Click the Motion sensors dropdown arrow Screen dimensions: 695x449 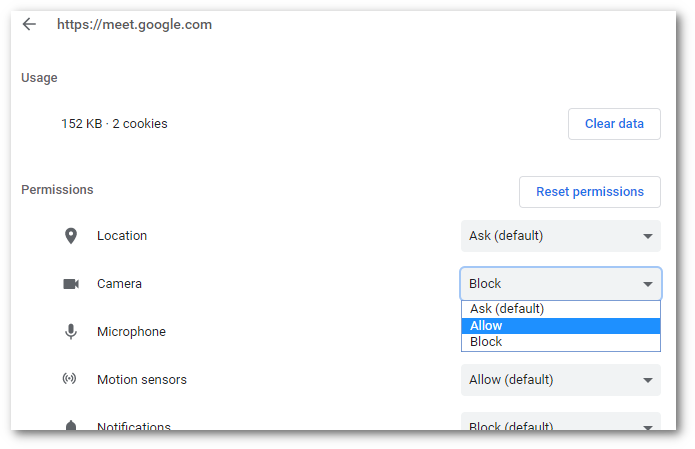click(648, 380)
